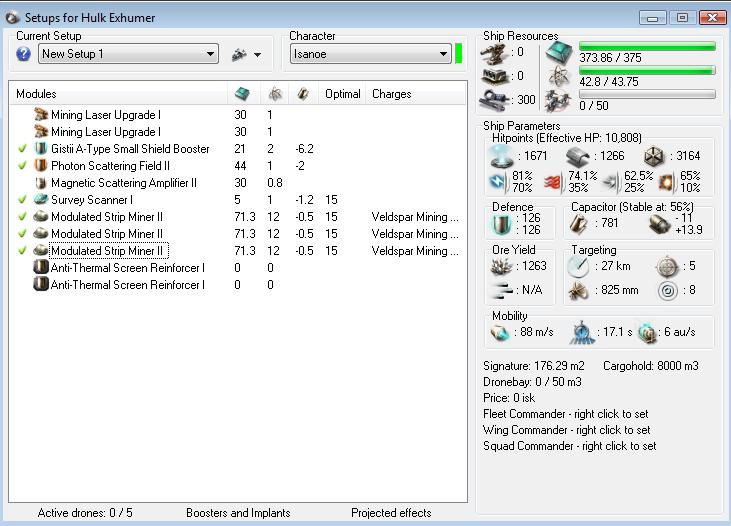Image resolution: width=731 pixels, height=526 pixels.
Task: Click the calibration icon showing 300
Action: tap(494, 99)
